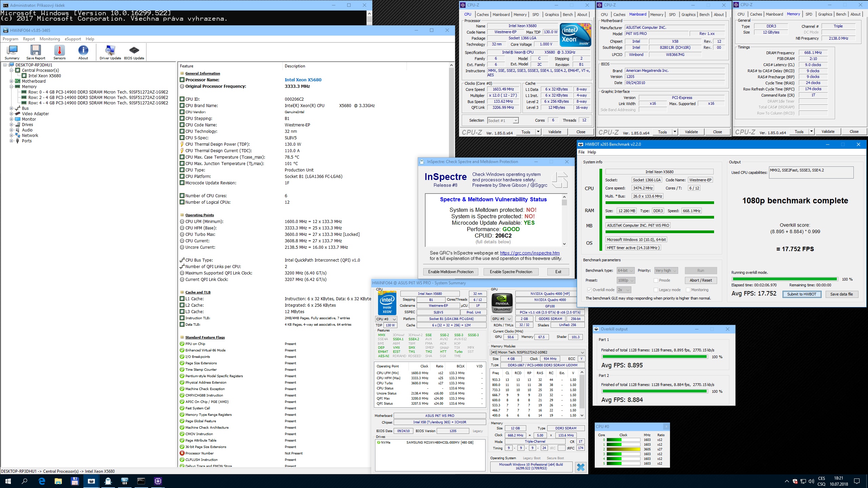Expand the Motherboard tree node
868x488 pixels.
(11, 81)
